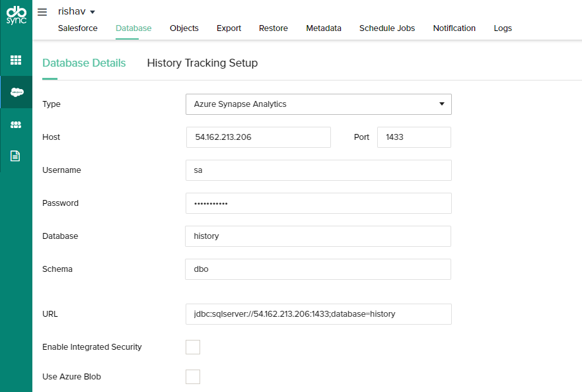Screen dimensions: 582x392
Task: Open the Metadata tab
Action: pos(324,28)
